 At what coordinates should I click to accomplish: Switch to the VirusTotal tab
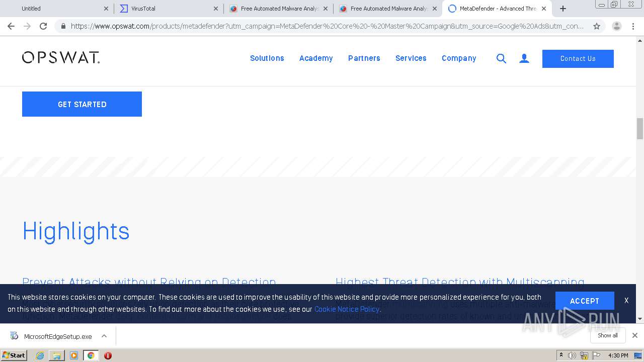click(x=168, y=9)
